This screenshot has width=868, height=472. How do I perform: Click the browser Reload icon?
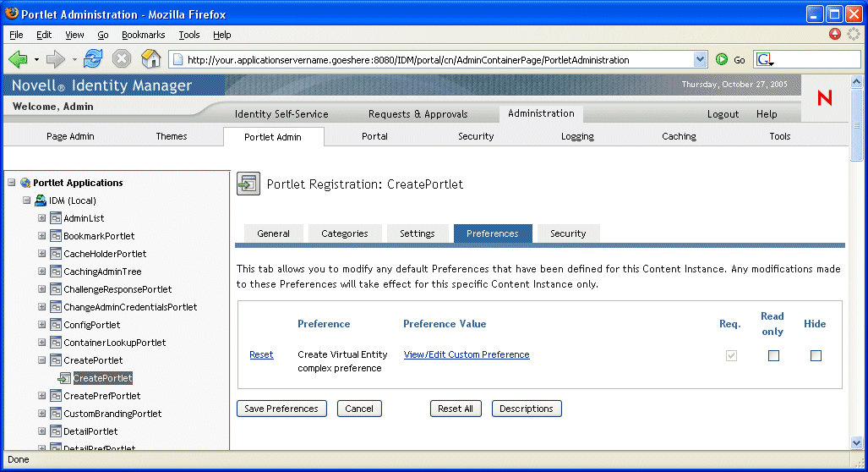93,59
